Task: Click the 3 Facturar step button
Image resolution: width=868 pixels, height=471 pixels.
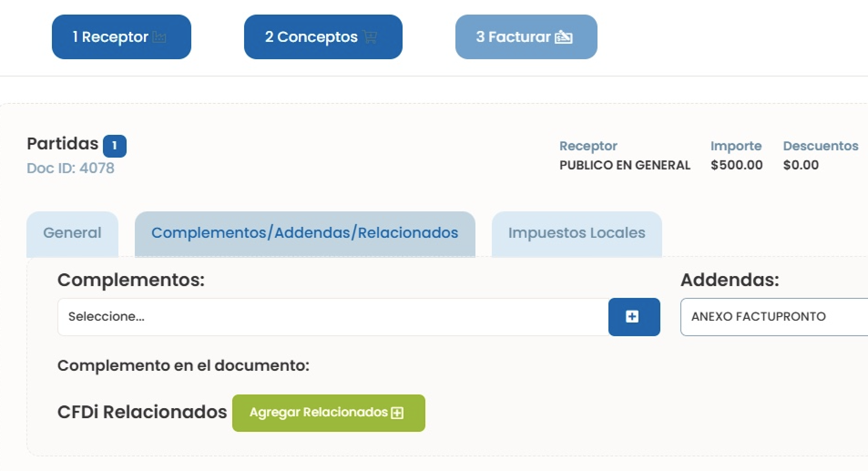Action: click(526, 37)
